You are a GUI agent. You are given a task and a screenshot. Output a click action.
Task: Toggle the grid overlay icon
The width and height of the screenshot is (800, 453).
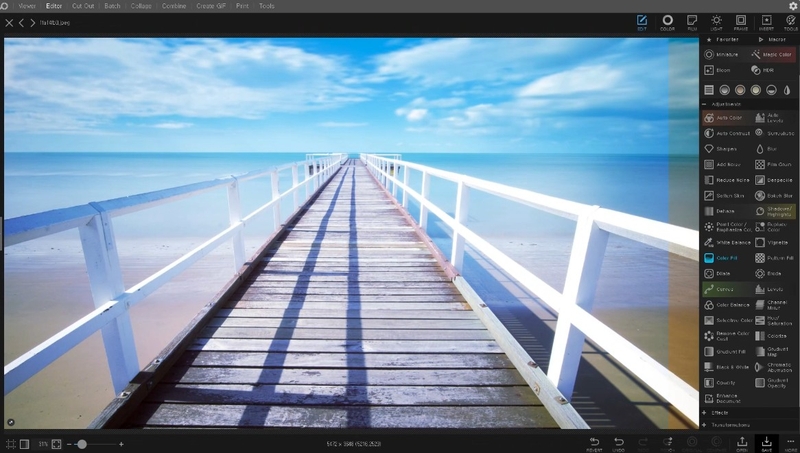pos(10,444)
